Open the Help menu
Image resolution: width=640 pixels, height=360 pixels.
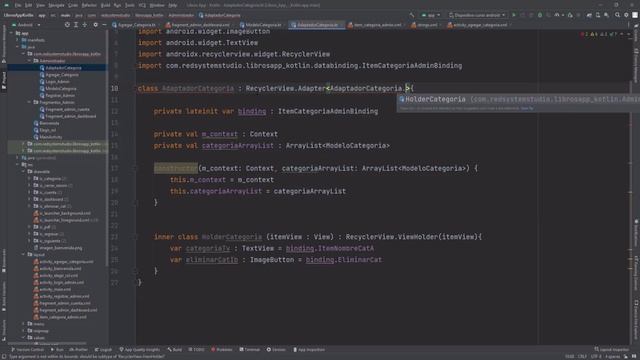pyautogui.click(x=173, y=5)
